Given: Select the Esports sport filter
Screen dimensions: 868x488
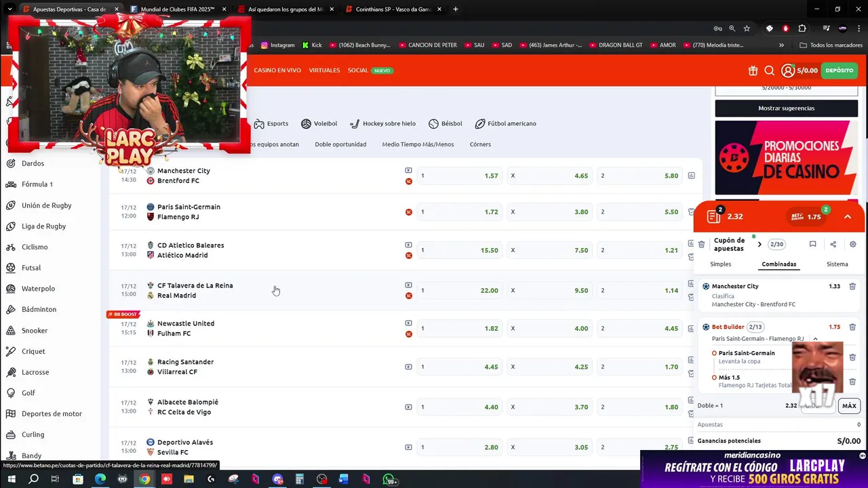Looking at the screenshot, I should [271, 124].
